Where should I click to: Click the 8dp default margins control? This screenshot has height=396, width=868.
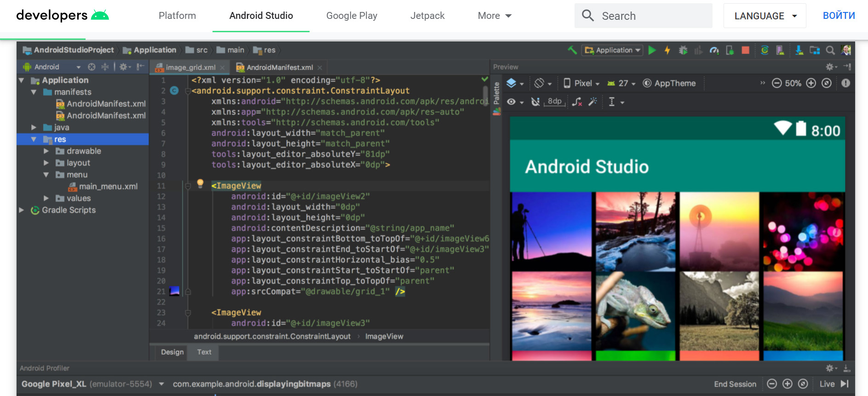coord(554,101)
